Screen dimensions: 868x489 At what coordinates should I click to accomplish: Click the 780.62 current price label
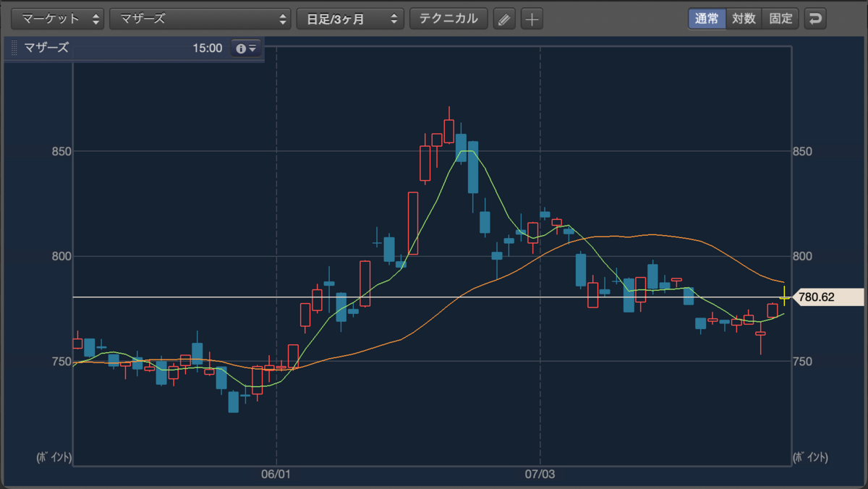tap(829, 297)
